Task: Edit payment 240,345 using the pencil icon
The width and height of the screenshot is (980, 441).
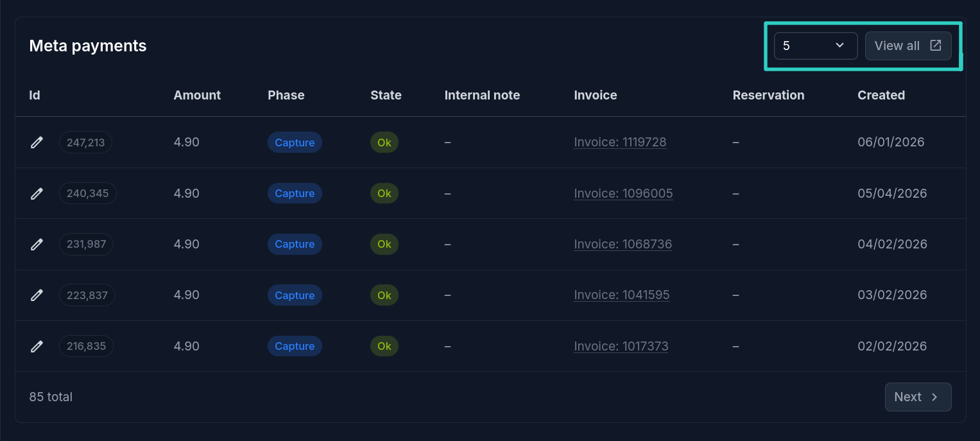Action: pos(37,193)
